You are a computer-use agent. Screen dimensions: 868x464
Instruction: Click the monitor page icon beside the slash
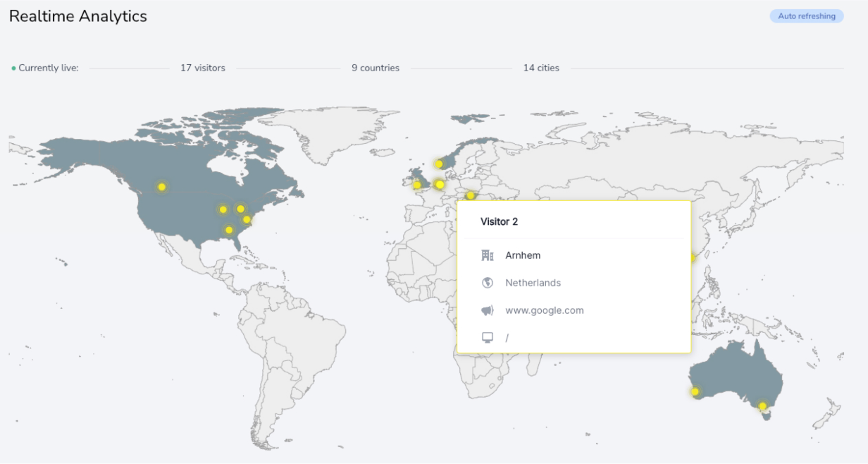click(x=487, y=338)
